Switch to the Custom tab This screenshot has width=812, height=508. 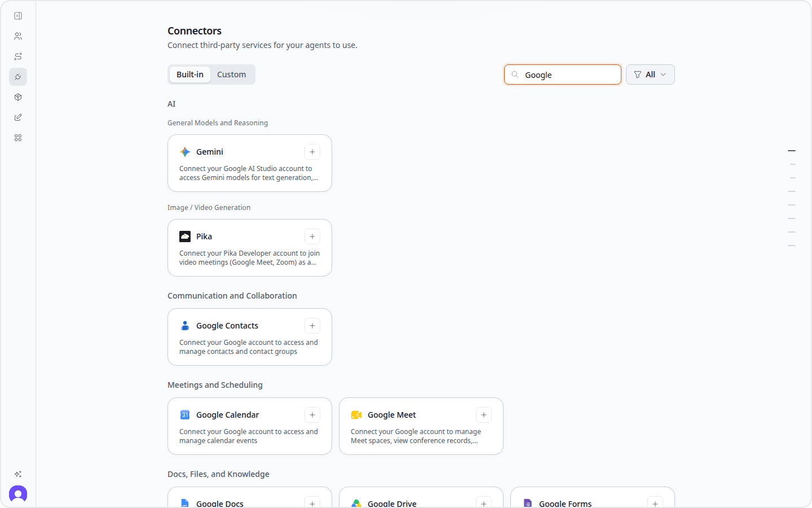232,75
